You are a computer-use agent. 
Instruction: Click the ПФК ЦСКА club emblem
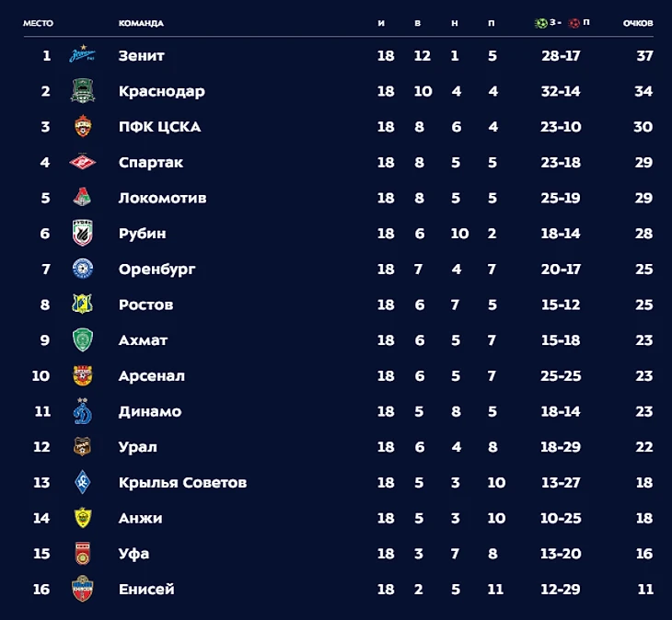(83, 127)
